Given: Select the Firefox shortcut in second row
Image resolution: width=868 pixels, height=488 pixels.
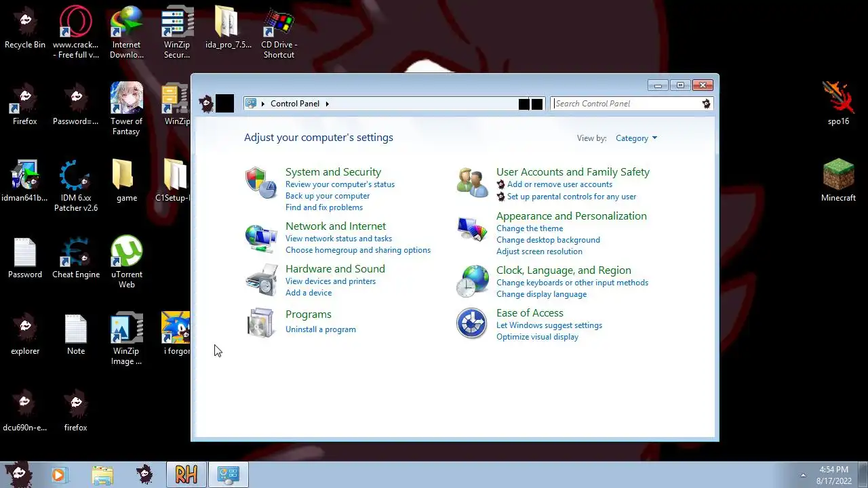Looking at the screenshot, I should (x=25, y=104).
